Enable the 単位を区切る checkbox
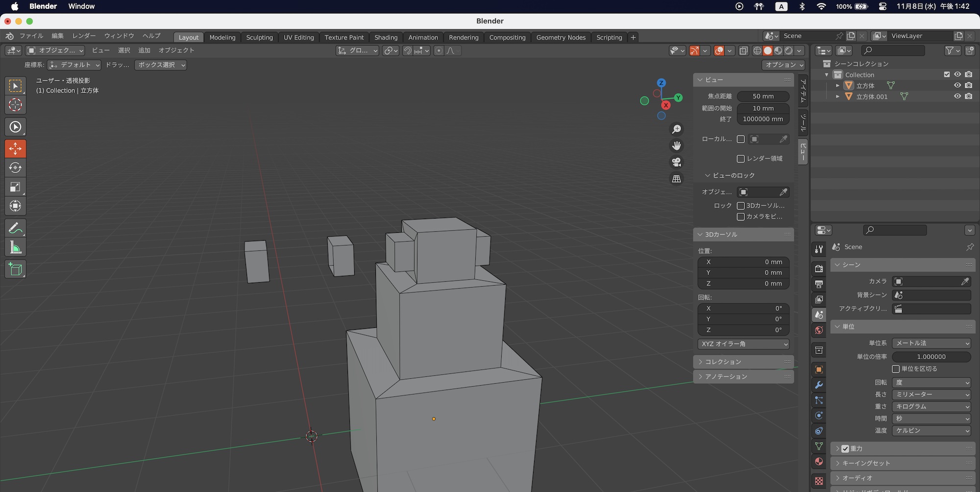The width and height of the screenshot is (980, 492). (896, 369)
